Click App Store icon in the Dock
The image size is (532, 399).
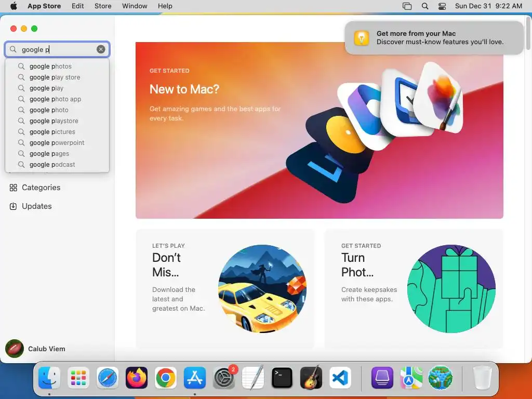tap(195, 378)
